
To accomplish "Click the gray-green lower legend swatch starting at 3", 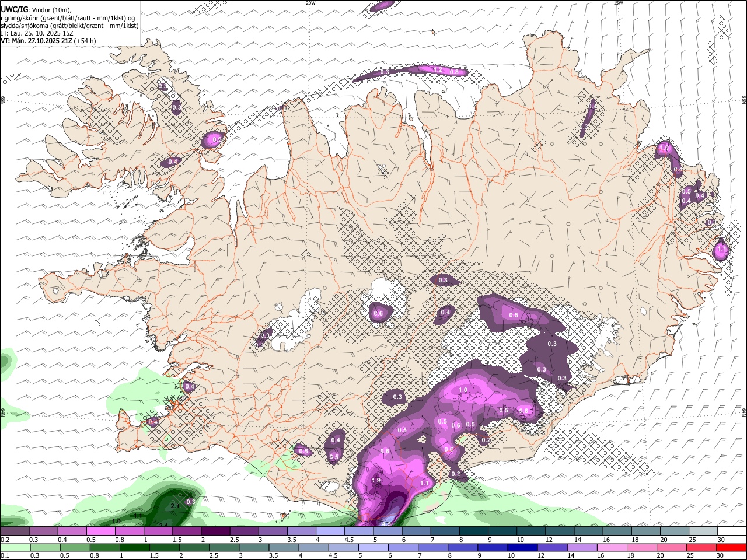I will click(254, 548).
